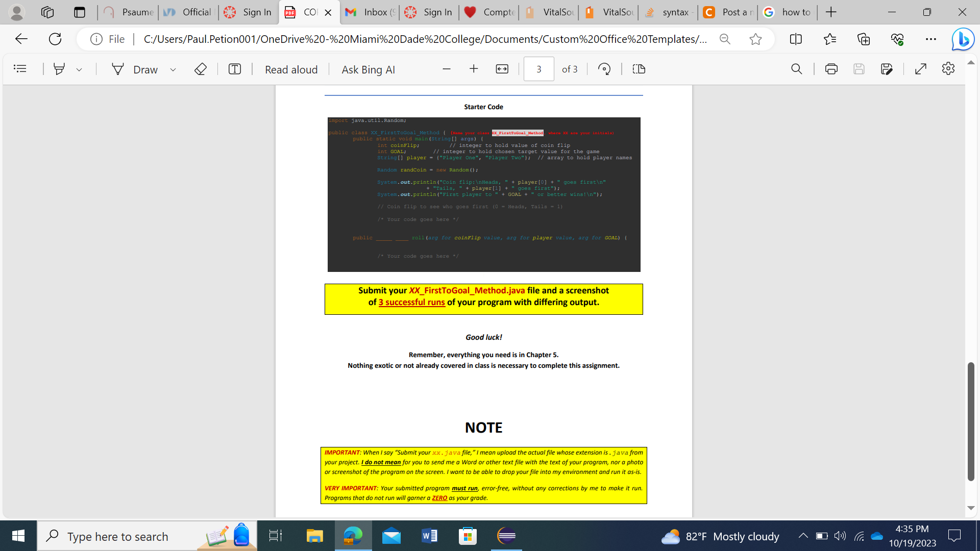Screen dimensions: 980x551
Task: Open the PDF settings gear
Action: (x=948, y=69)
